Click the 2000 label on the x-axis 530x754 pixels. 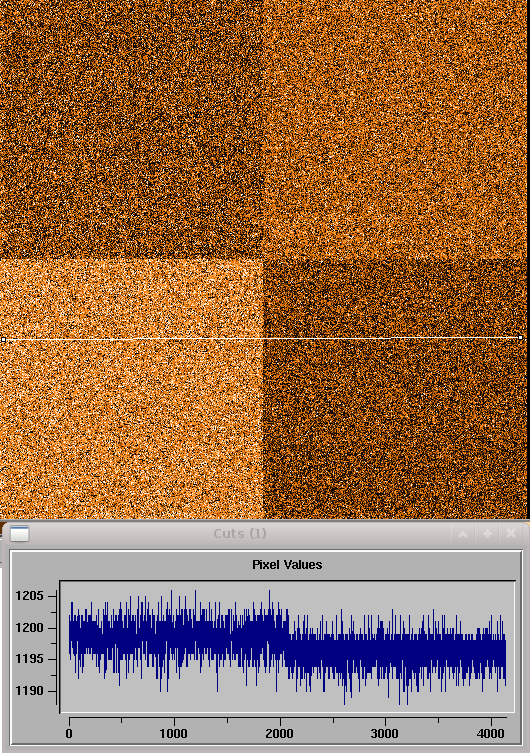point(279,734)
